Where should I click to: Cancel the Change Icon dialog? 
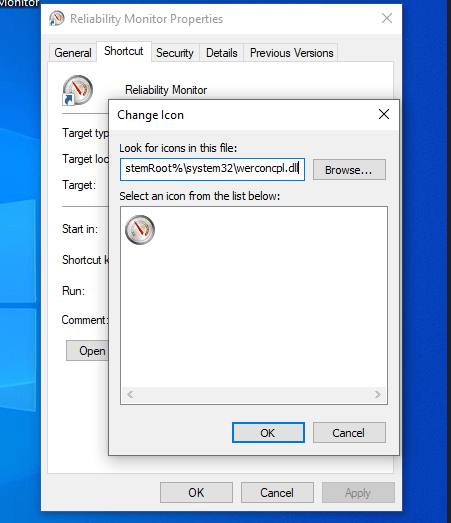tap(349, 433)
